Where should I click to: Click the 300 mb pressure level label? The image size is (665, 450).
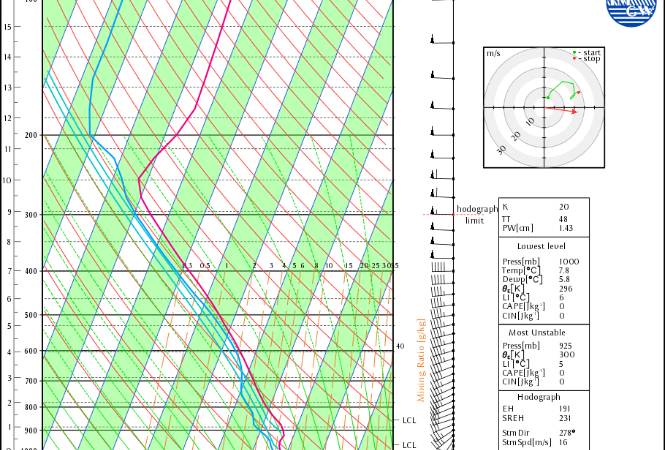point(31,214)
